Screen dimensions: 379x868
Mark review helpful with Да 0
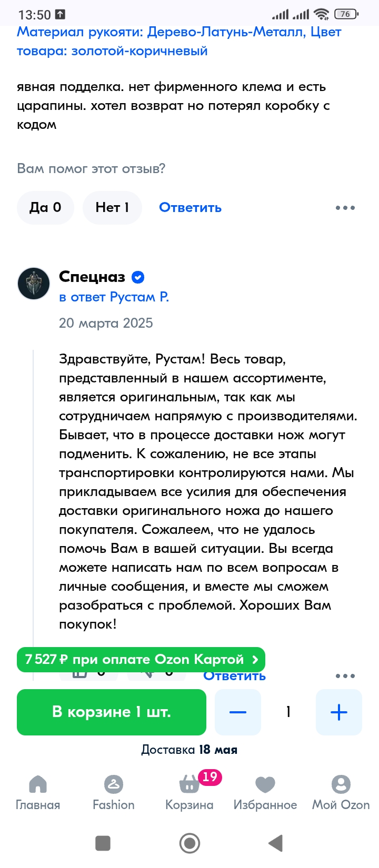click(45, 208)
